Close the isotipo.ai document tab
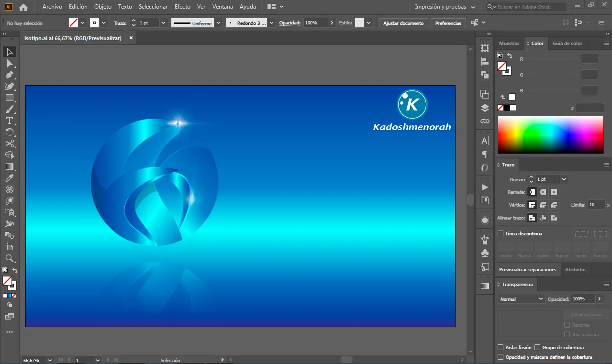Screen dimensions: 612x364 (131, 38)
